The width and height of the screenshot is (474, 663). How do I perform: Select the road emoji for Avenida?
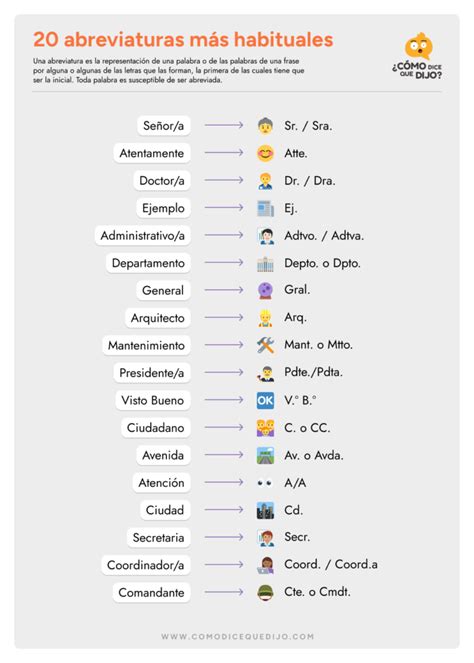pos(265,455)
